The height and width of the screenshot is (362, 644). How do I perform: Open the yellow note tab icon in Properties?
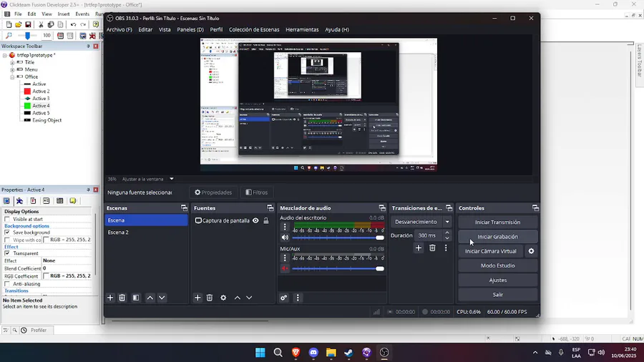point(73,201)
